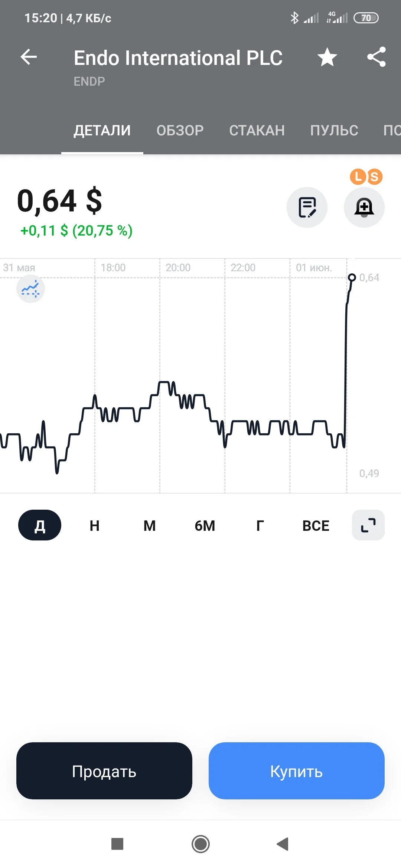Viewport: 401px width, 868px height.
Task: Select the Н week chart period
Action: click(95, 526)
